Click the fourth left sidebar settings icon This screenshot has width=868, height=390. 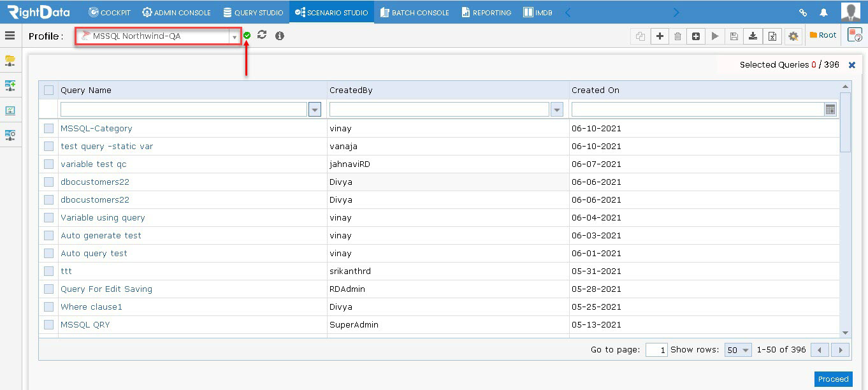pos(10,135)
